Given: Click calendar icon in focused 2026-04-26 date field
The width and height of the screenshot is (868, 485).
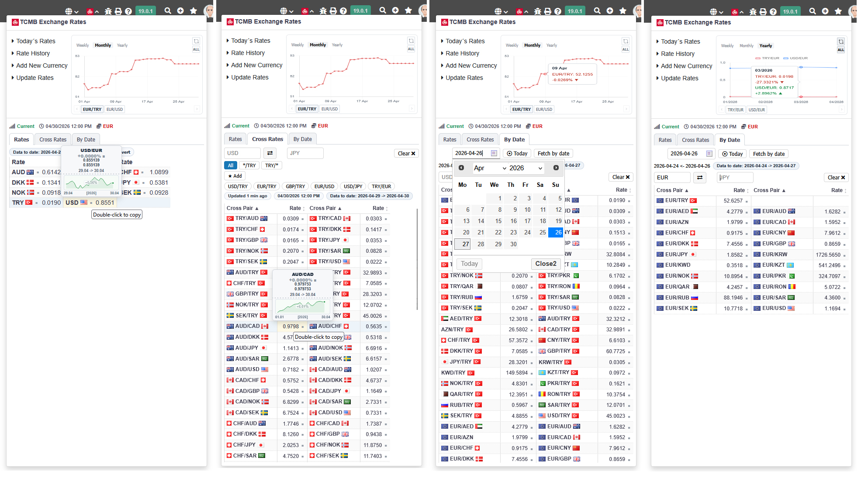Looking at the screenshot, I should 494,153.
